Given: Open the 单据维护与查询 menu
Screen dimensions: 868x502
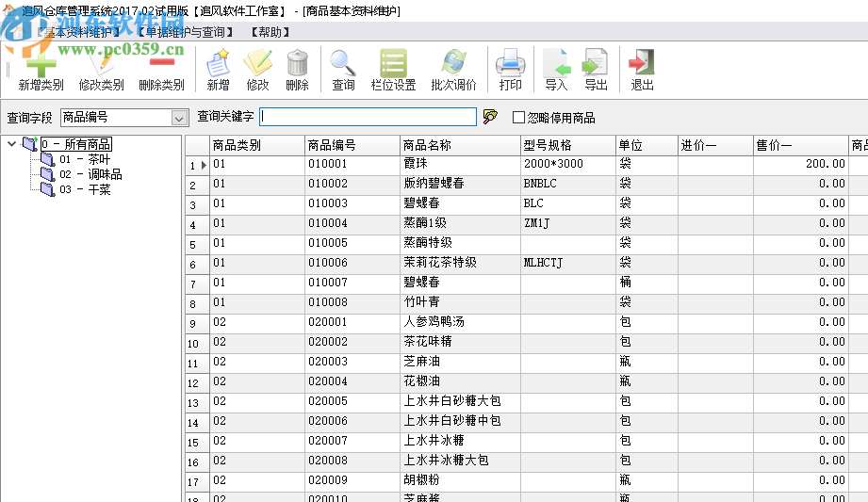Looking at the screenshot, I should [186, 32].
